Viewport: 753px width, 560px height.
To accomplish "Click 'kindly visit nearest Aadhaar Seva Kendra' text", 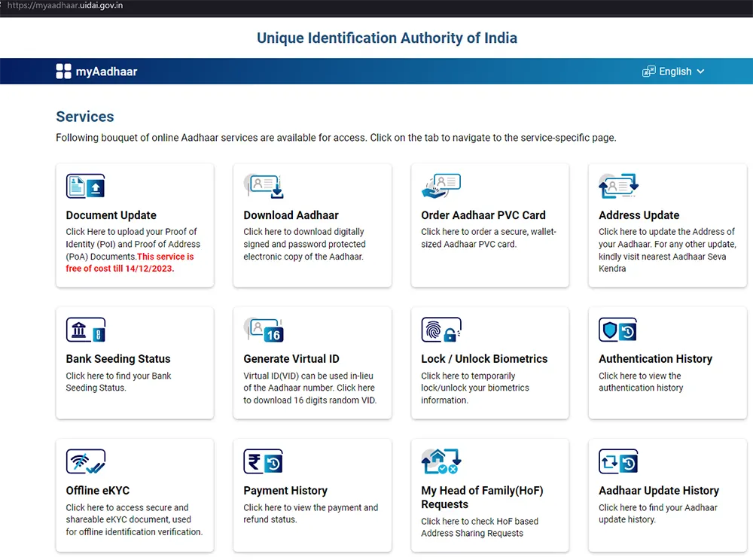I will [x=662, y=263].
